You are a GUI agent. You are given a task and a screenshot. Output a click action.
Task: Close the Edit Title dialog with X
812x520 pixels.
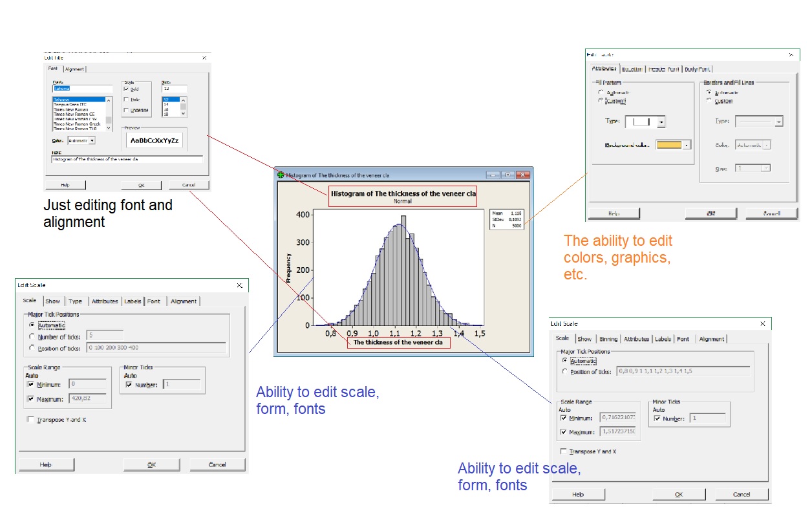tap(204, 58)
